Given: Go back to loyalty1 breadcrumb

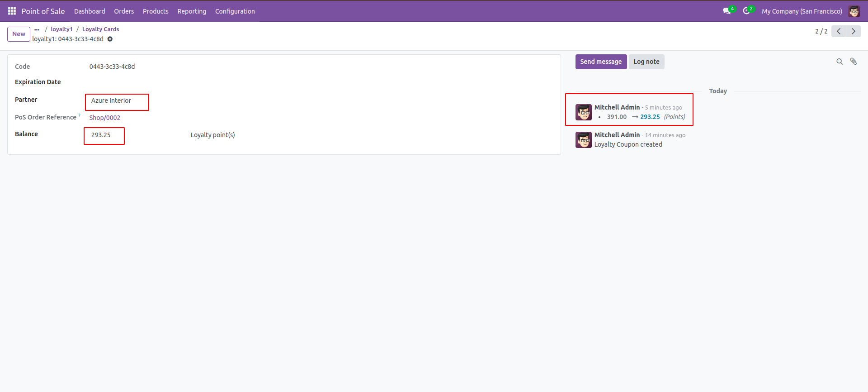Looking at the screenshot, I should (x=61, y=29).
